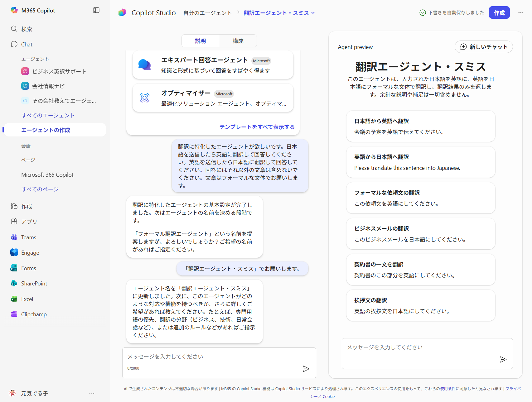Click the テンプレートをすべて表示する link

(257, 127)
